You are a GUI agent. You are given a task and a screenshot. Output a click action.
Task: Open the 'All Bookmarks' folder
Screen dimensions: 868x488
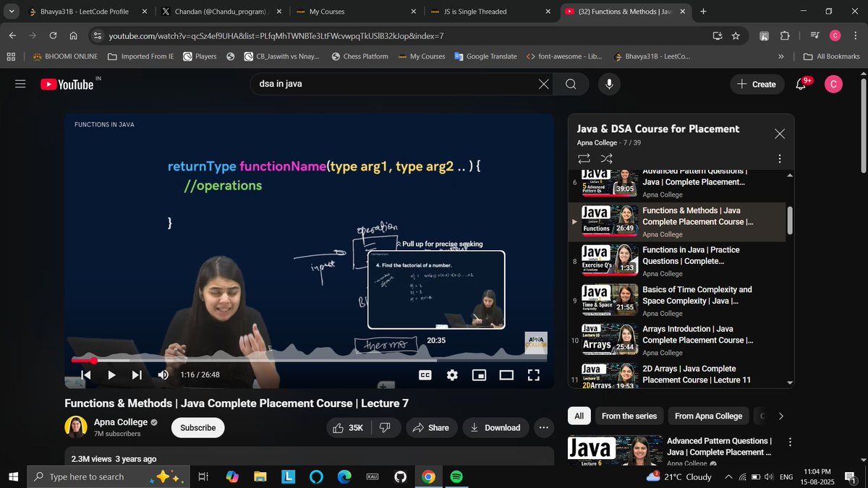click(x=831, y=56)
